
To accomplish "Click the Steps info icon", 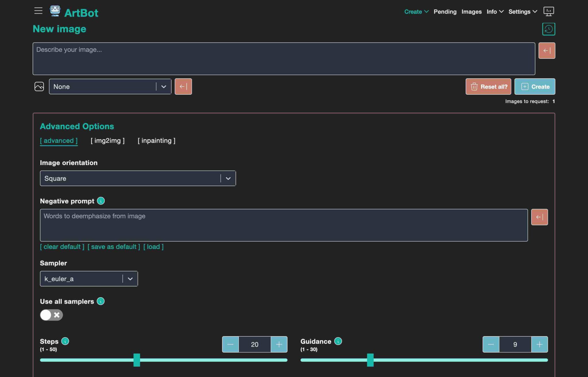I will coord(65,341).
